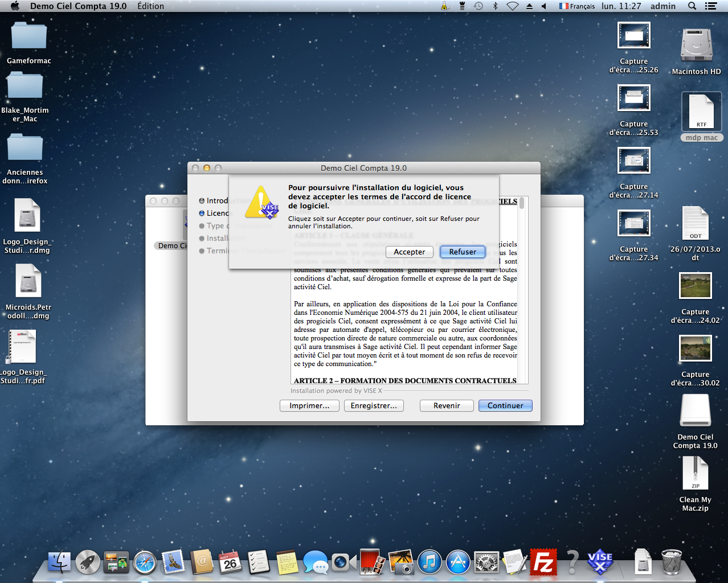Click the flask icon in menu bar
728x583 pixels.
(445, 6)
